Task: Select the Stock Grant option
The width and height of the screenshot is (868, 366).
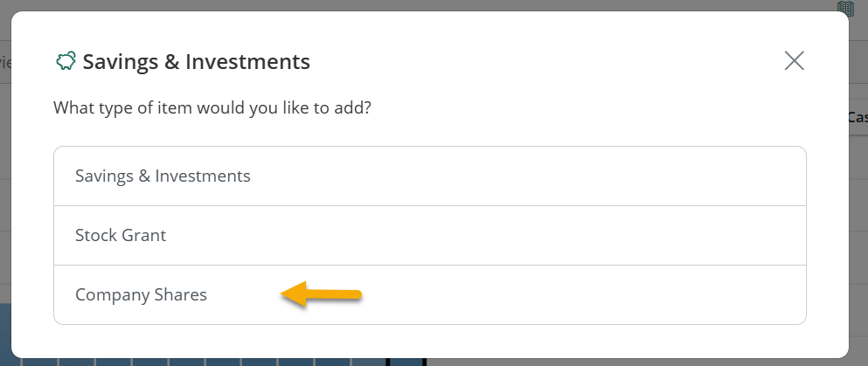Action: (429, 236)
